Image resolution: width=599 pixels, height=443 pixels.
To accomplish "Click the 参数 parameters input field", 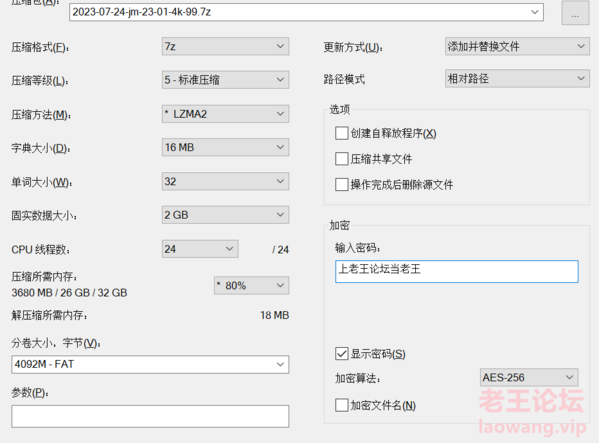I will 150,416.
